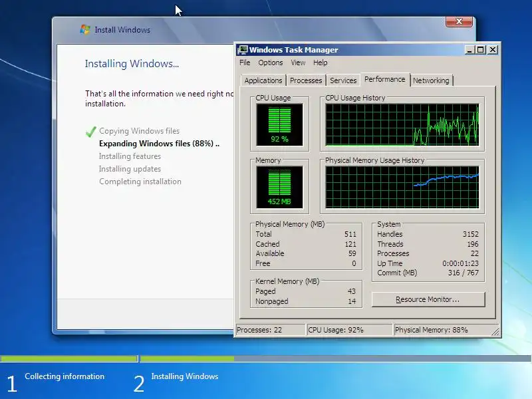
Task: Click the CPU Usage meter gauge
Action: pos(279,124)
